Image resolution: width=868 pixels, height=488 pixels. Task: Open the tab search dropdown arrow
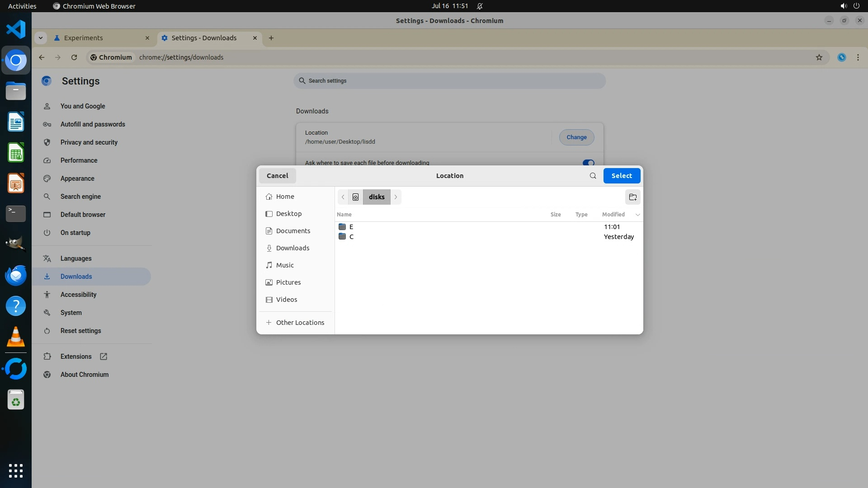pos(41,38)
